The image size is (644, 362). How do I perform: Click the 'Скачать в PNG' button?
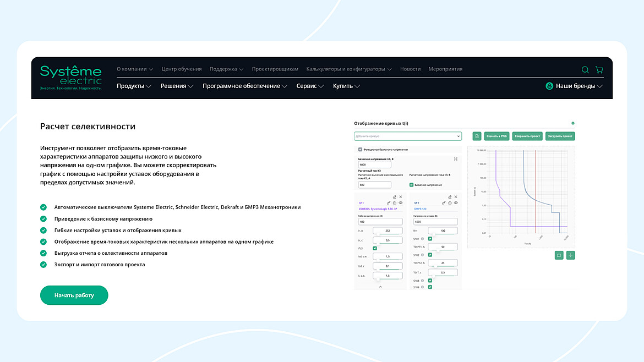point(496,136)
